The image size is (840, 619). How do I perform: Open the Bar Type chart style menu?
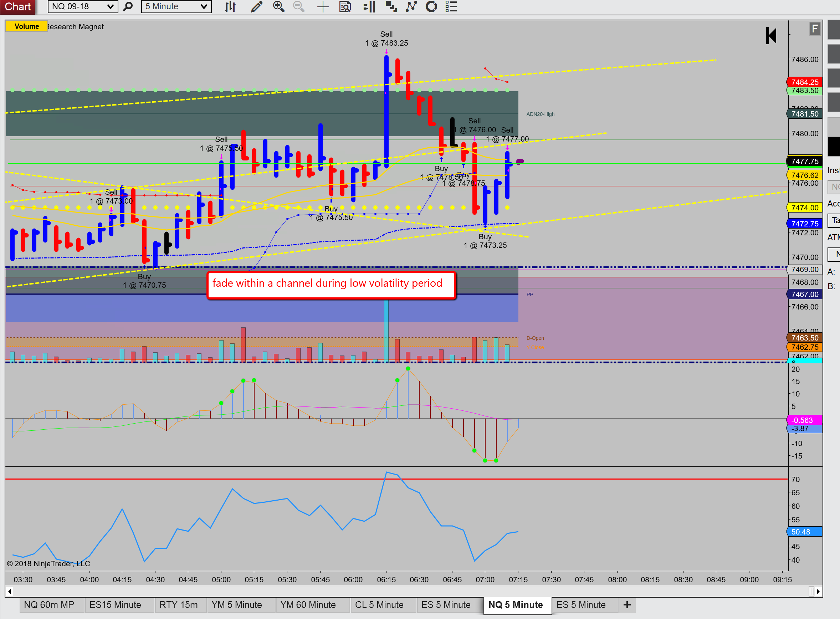pyautogui.click(x=230, y=7)
